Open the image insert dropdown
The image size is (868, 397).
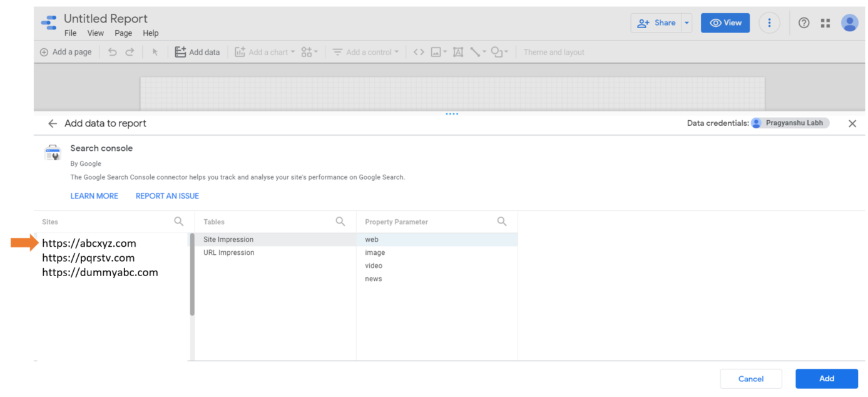pyautogui.click(x=439, y=52)
